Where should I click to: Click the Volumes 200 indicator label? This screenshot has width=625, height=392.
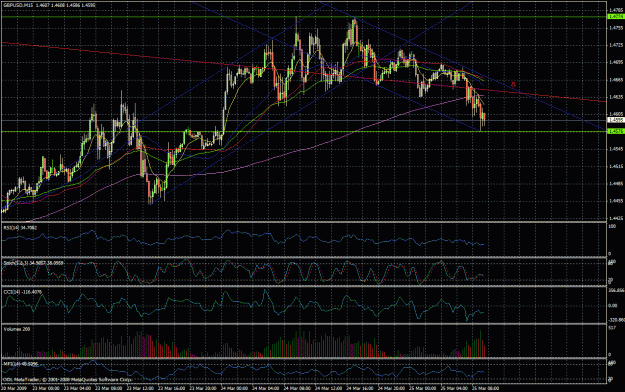click(x=16, y=329)
